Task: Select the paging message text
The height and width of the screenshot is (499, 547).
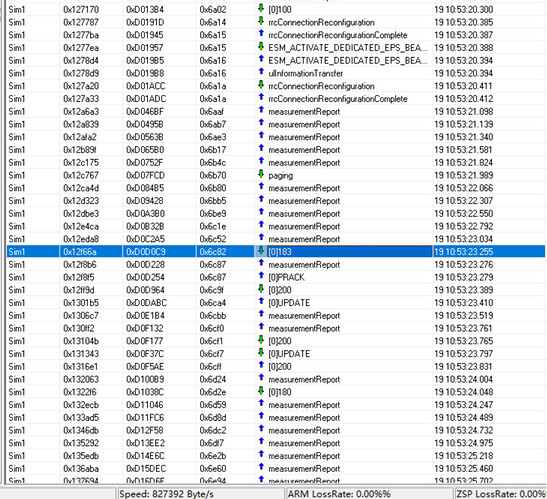Action: (x=280, y=176)
